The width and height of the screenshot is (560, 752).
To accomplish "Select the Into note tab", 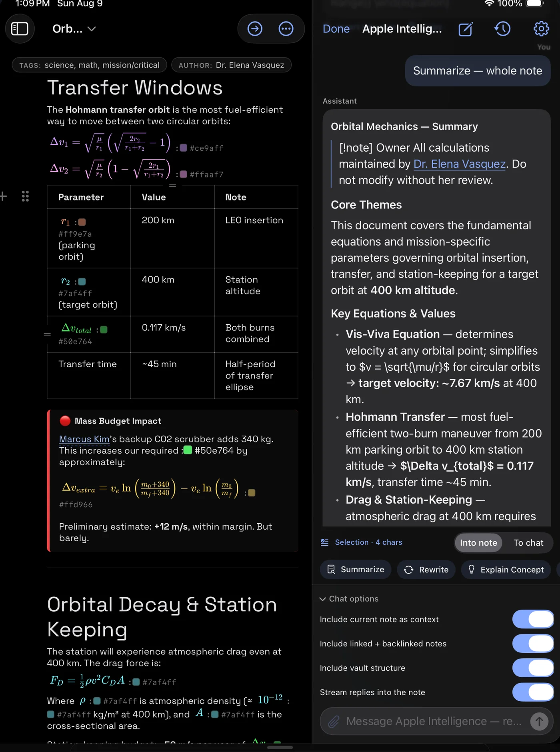I will point(478,543).
